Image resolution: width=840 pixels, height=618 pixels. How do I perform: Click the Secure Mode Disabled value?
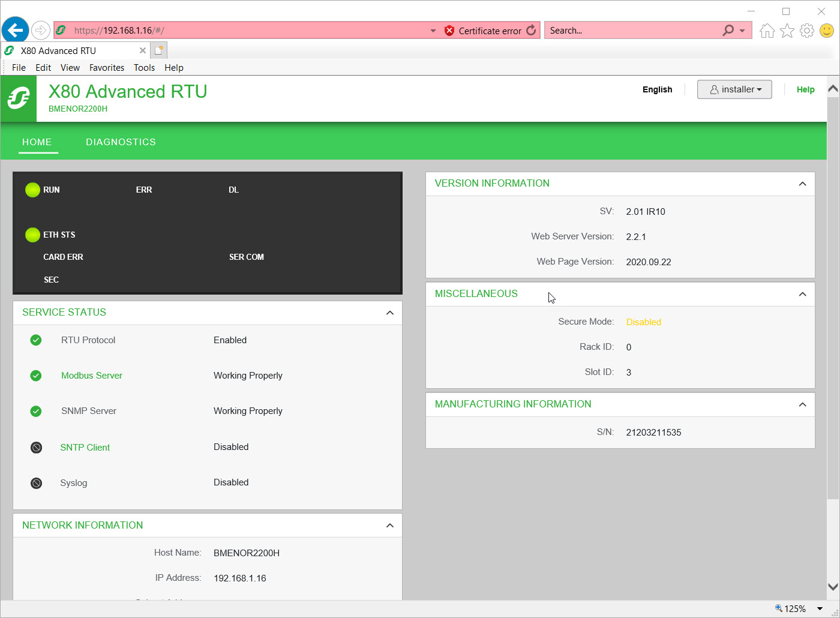644,322
